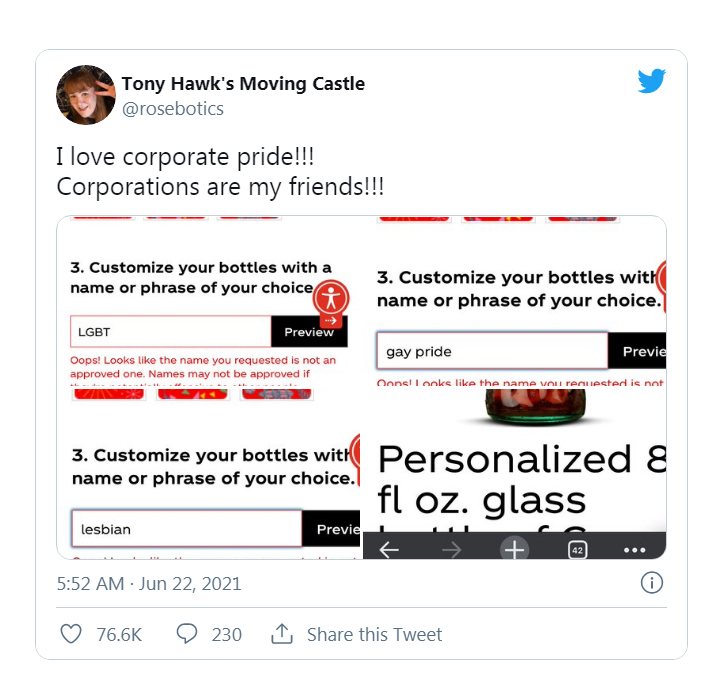719x698 pixels.
Task: Like the tweet with the heart icon
Action: (x=71, y=634)
